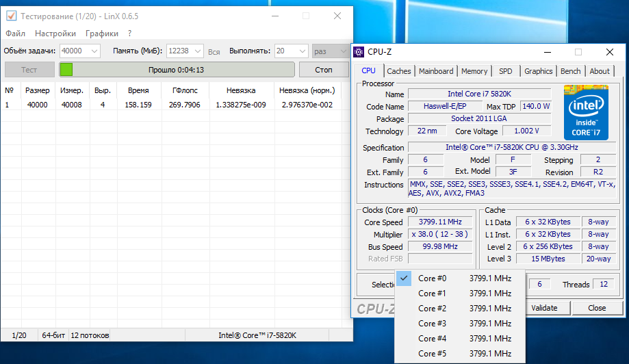
Task: Expand the Выполнять count dropdown
Action: (302, 51)
